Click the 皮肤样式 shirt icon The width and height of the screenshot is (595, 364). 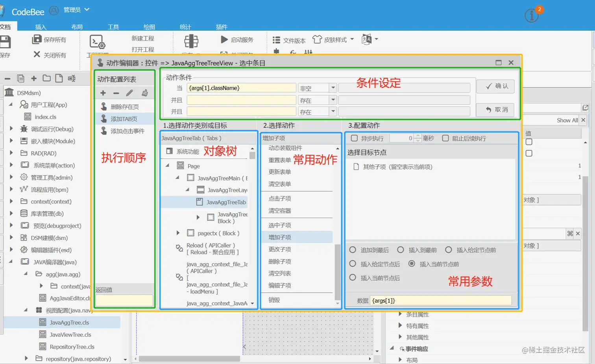317,39
